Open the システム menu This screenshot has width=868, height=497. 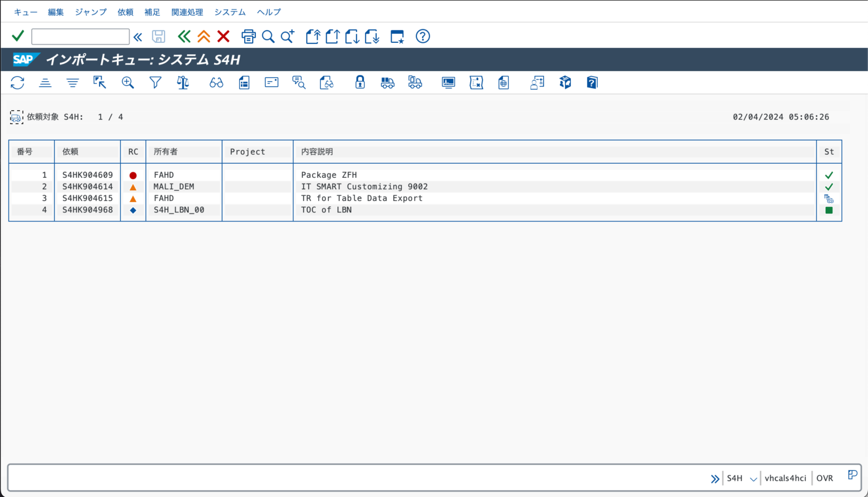point(229,12)
